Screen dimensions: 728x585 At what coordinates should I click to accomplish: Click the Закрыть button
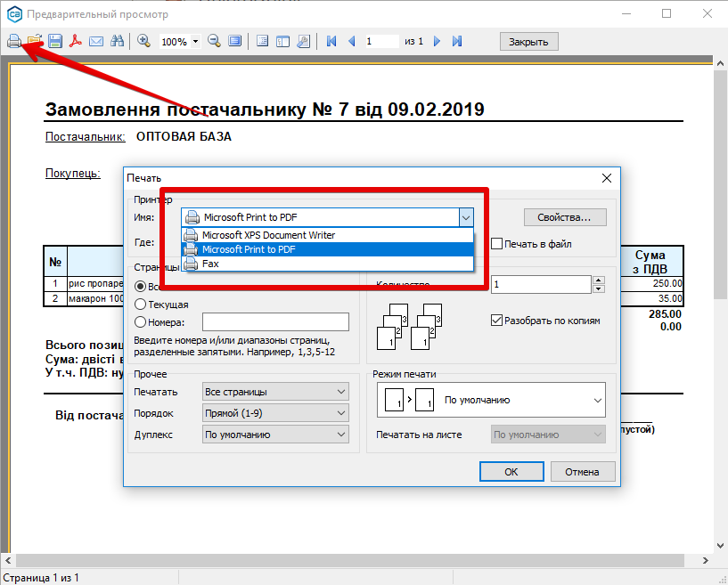[x=528, y=41]
